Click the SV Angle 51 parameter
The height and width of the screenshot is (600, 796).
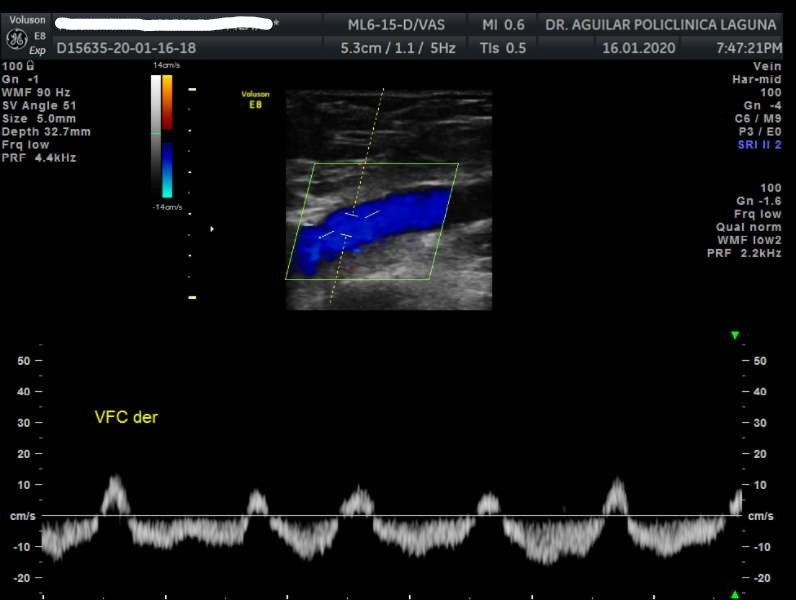[40, 106]
